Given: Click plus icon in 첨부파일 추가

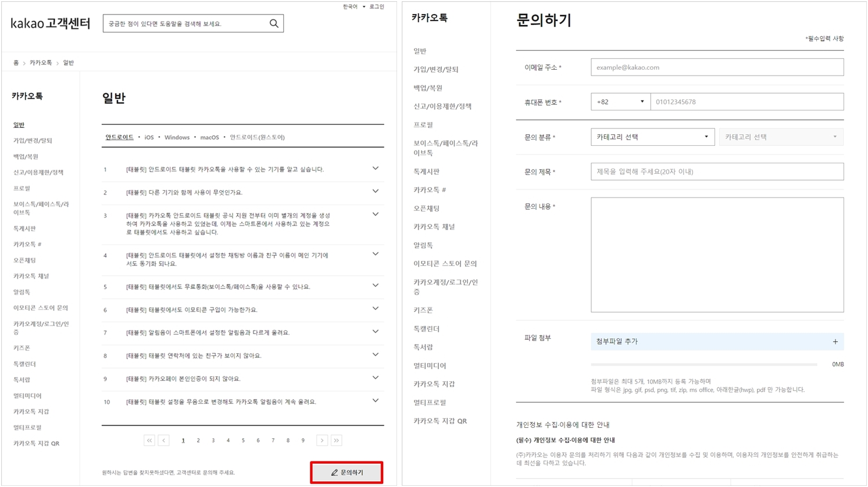Looking at the screenshot, I should pyautogui.click(x=835, y=342).
